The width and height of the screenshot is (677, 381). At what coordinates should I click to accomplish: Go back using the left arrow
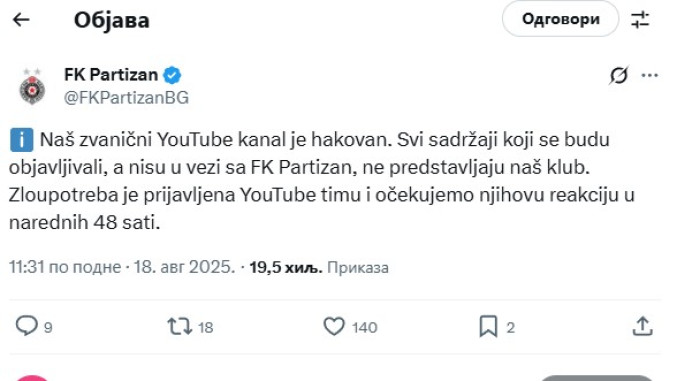[x=21, y=19]
